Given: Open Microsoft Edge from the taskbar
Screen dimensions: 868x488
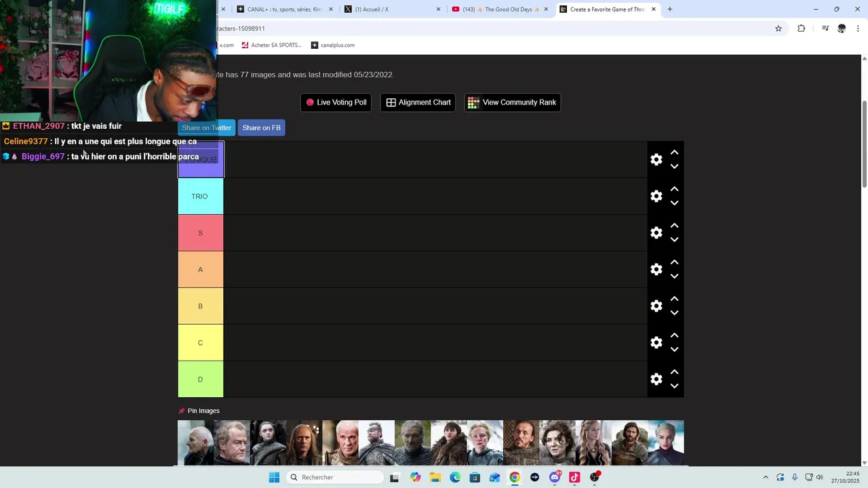Looking at the screenshot, I should pos(455,477).
